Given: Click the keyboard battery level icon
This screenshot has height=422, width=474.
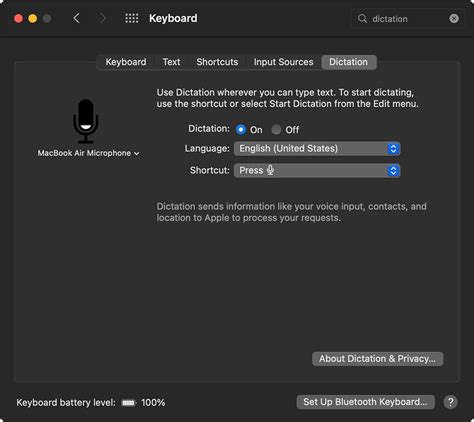Looking at the screenshot, I should coord(128,403).
